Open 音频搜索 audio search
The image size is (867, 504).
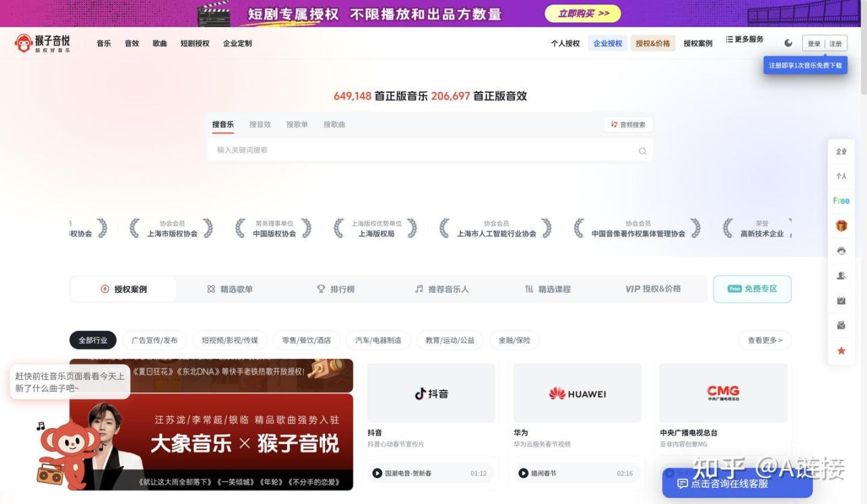click(x=628, y=125)
